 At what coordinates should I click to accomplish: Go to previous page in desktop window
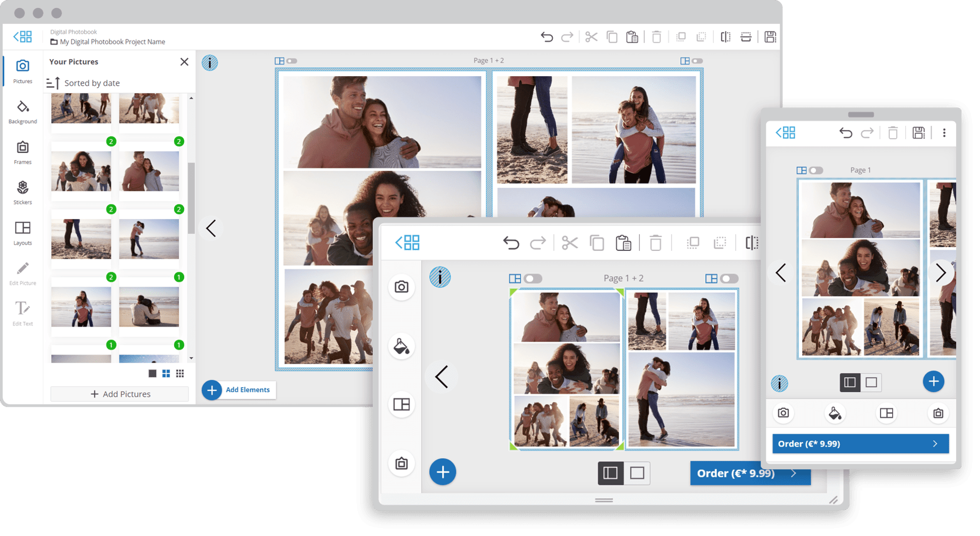(x=211, y=229)
